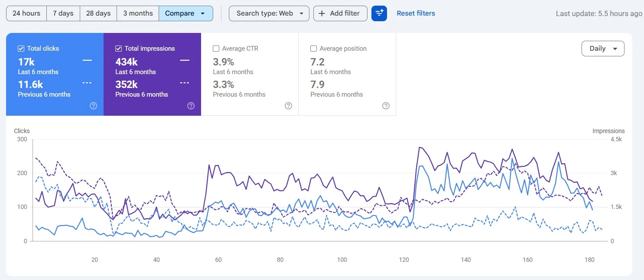Uncheck the Total clicks checkbox
The height and width of the screenshot is (280, 644).
21,49
